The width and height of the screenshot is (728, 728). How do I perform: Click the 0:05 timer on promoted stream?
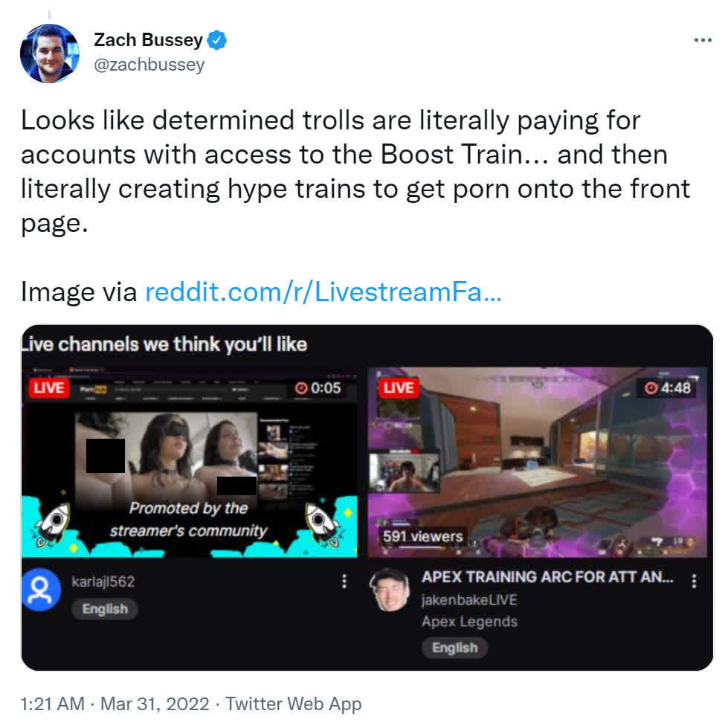coord(318,387)
